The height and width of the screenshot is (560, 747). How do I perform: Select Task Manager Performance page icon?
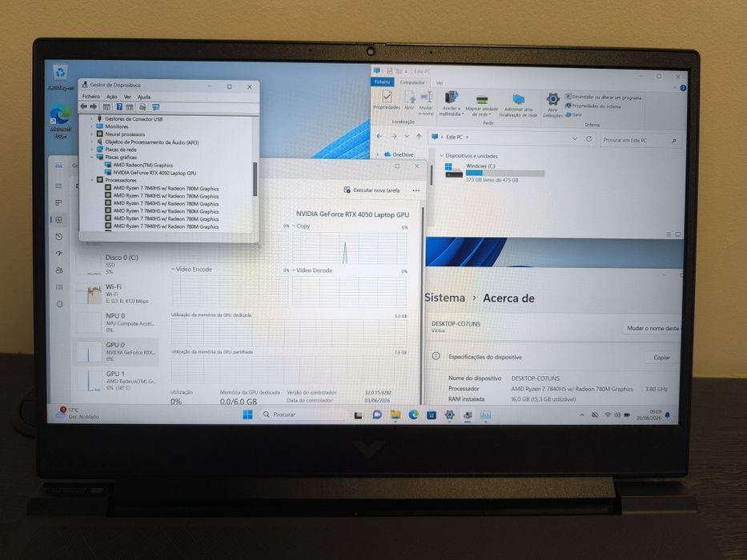coord(58,220)
